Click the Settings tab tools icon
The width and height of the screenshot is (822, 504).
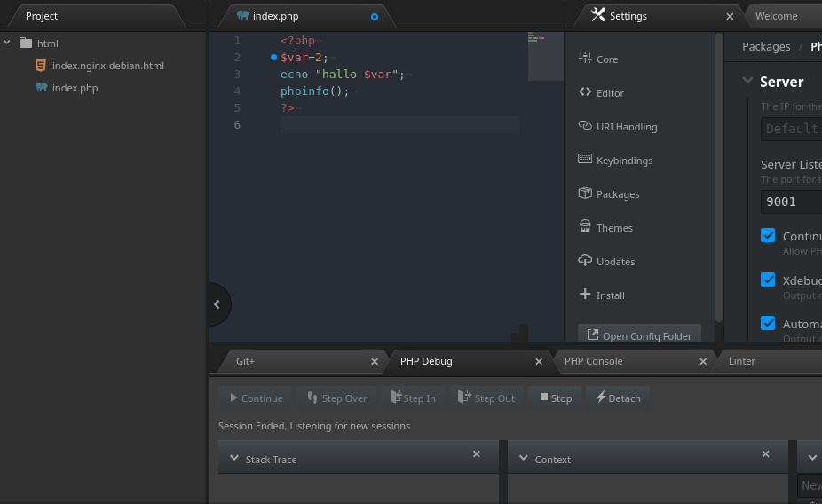pyautogui.click(x=598, y=15)
